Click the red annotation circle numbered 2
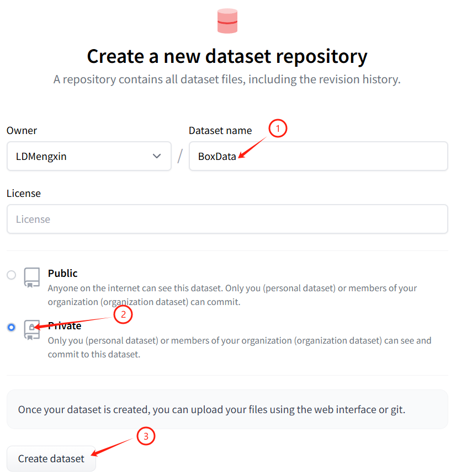 point(123,315)
